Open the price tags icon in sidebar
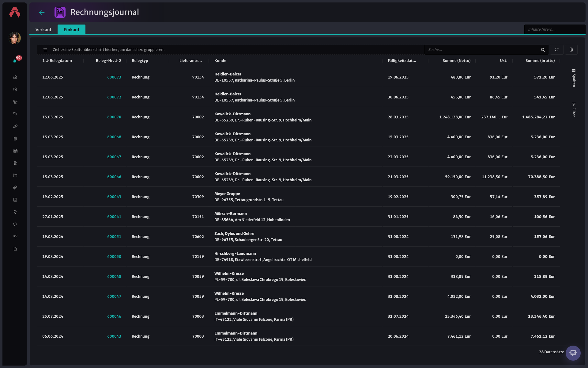This screenshot has height=368, width=588. pos(15,114)
